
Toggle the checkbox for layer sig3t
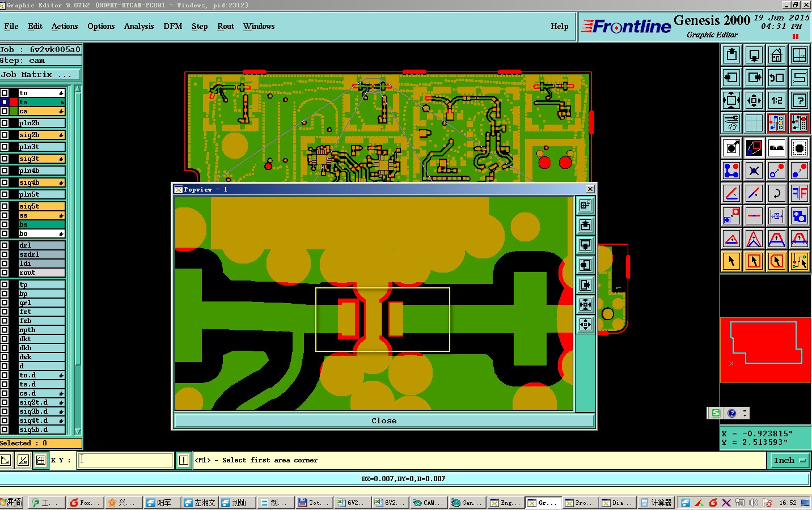click(5, 159)
